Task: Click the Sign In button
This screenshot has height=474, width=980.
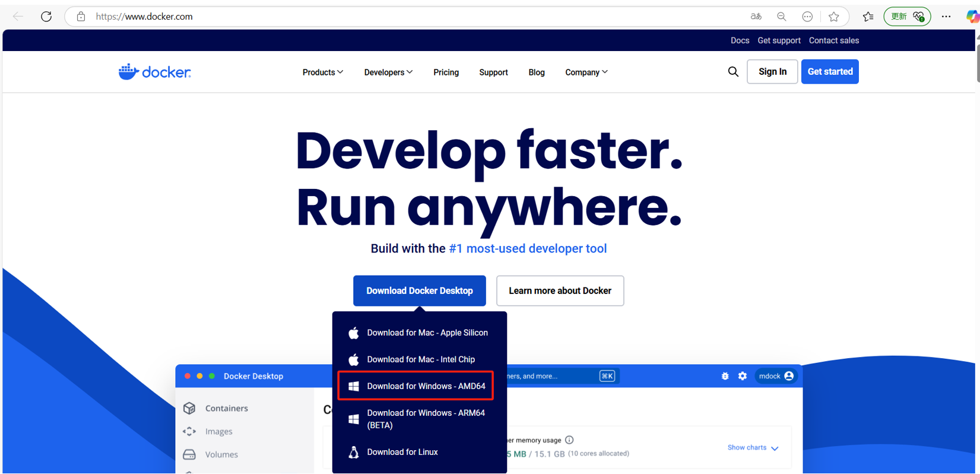Action: (x=772, y=72)
